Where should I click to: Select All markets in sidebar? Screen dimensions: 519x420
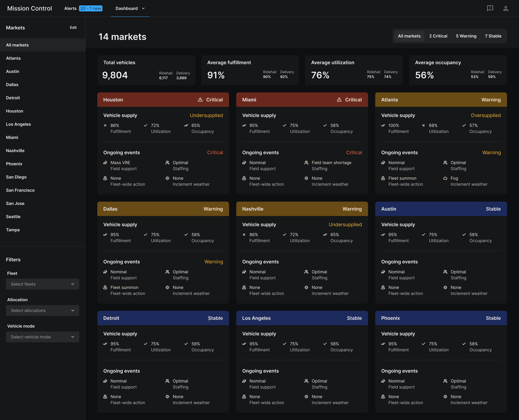[x=43, y=45]
